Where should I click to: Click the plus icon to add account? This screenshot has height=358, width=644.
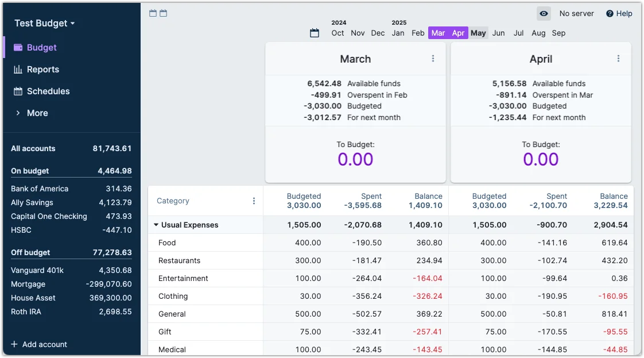(x=14, y=344)
